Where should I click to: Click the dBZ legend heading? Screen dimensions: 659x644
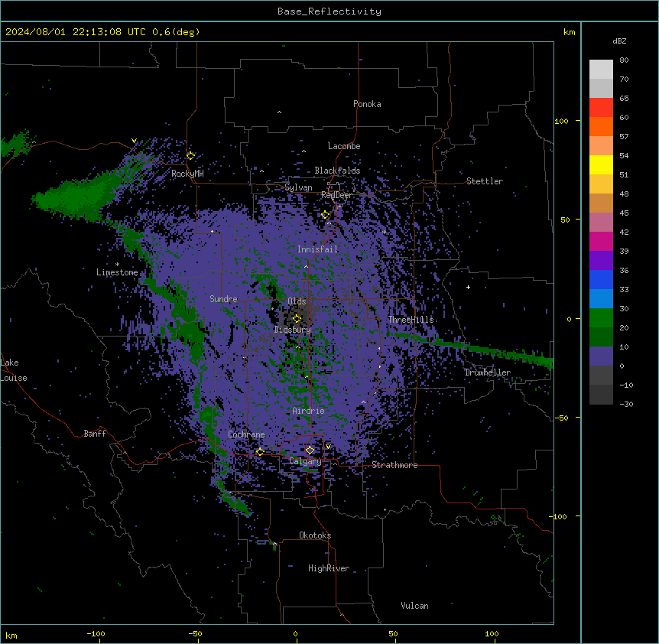[619, 41]
